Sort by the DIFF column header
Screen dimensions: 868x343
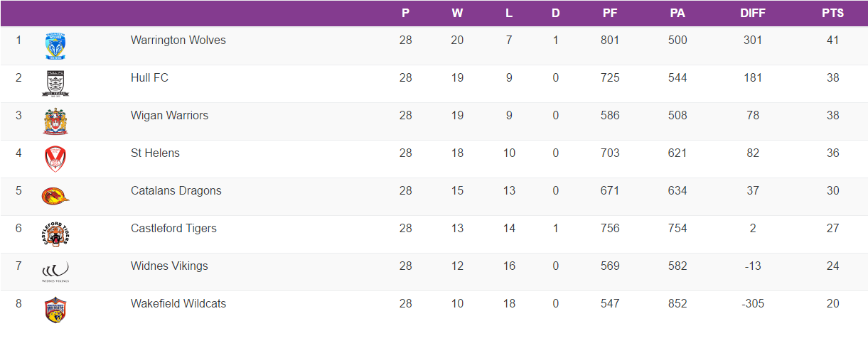click(x=752, y=13)
